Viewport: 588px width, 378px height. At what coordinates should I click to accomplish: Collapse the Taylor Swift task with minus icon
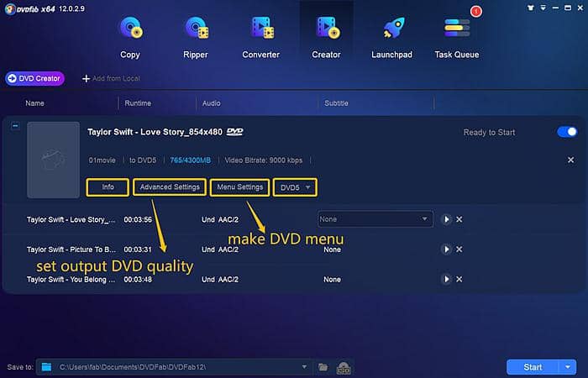pyautogui.click(x=15, y=126)
